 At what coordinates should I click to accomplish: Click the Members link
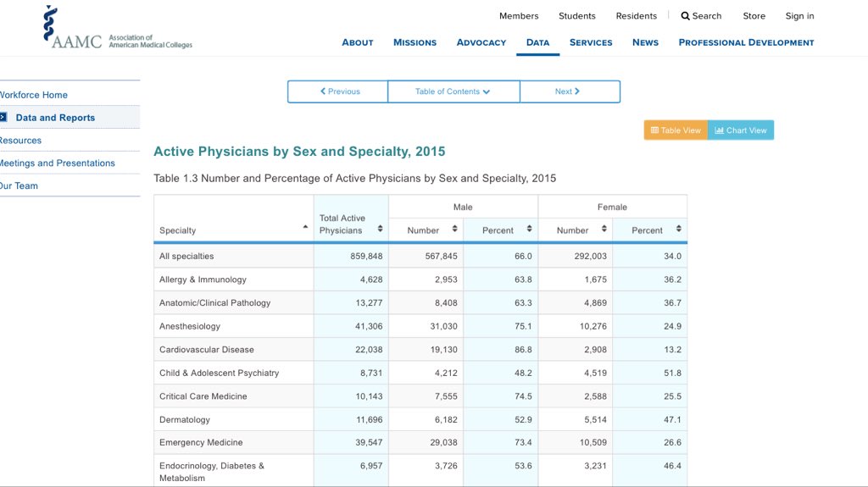coord(519,16)
